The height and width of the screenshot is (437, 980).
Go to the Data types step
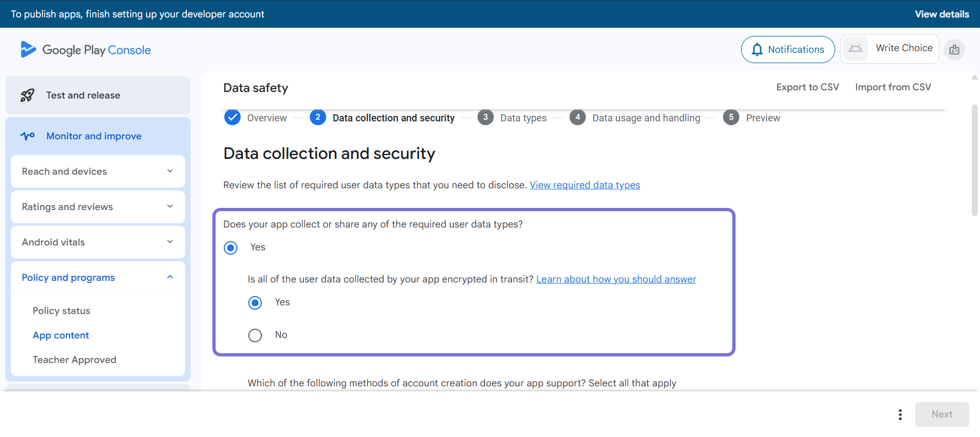click(x=523, y=118)
